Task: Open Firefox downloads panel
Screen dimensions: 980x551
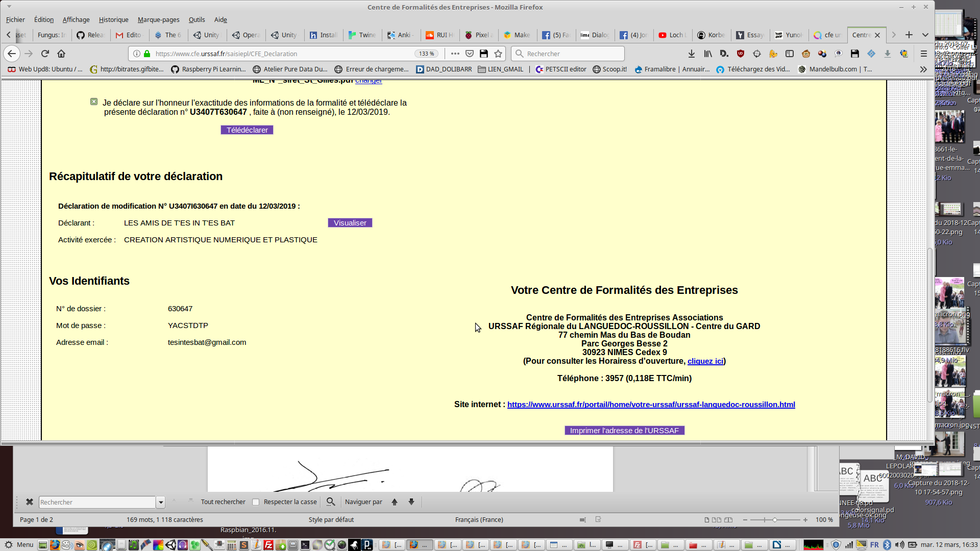Action: [691, 54]
